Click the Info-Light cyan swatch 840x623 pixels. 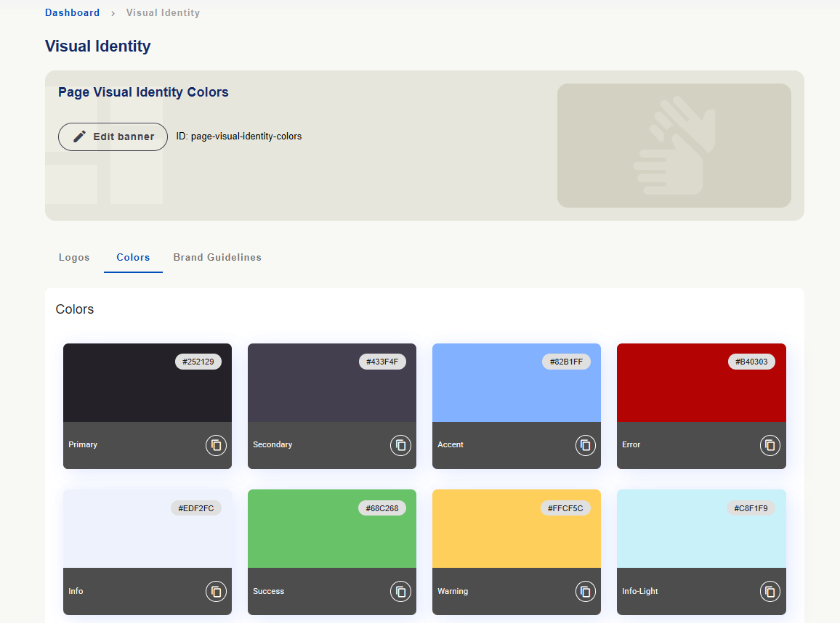[x=701, y=529]
